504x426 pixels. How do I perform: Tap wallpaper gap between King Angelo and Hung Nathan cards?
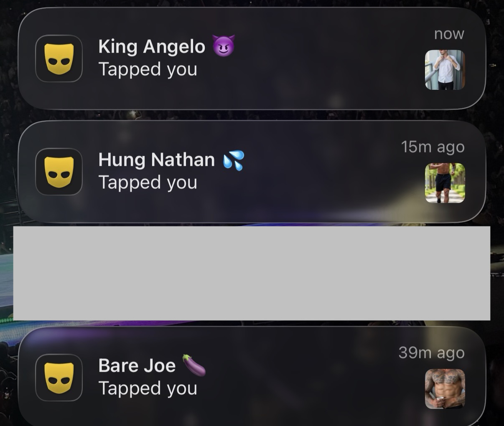point(252,115)
